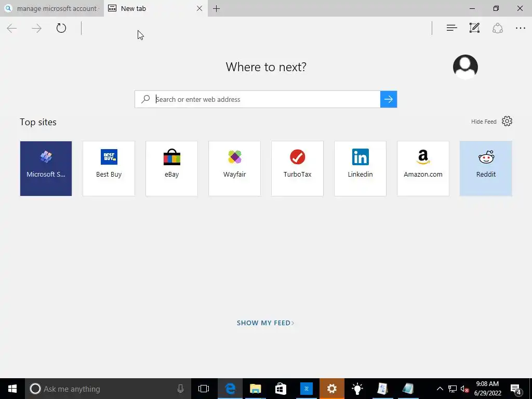Click Cortana Ask me anything search box
Image resolution: width=532 pixels, height=399 pixels.
click(x=108, y=389)
